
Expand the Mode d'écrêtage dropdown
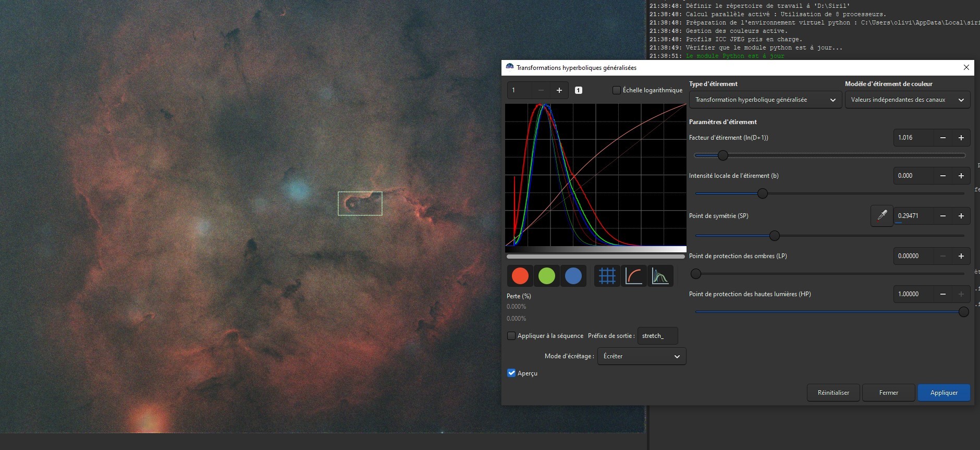click(641, 356)
